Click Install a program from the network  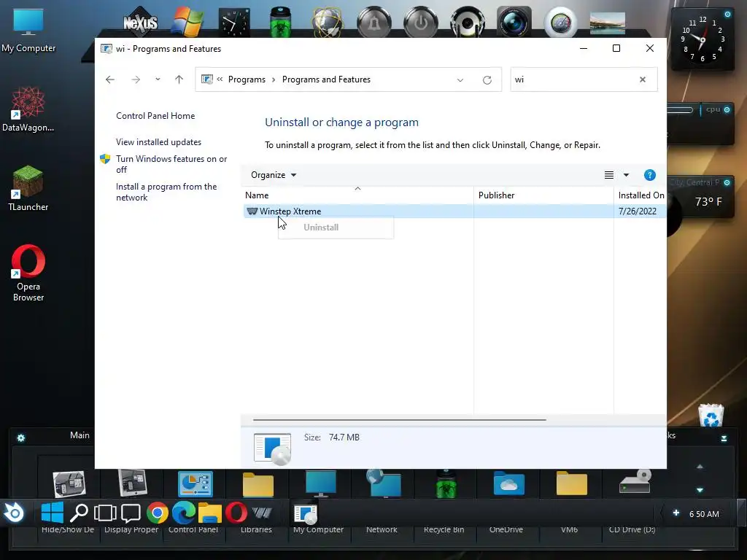pyautogui.click(x=166, y=192)
